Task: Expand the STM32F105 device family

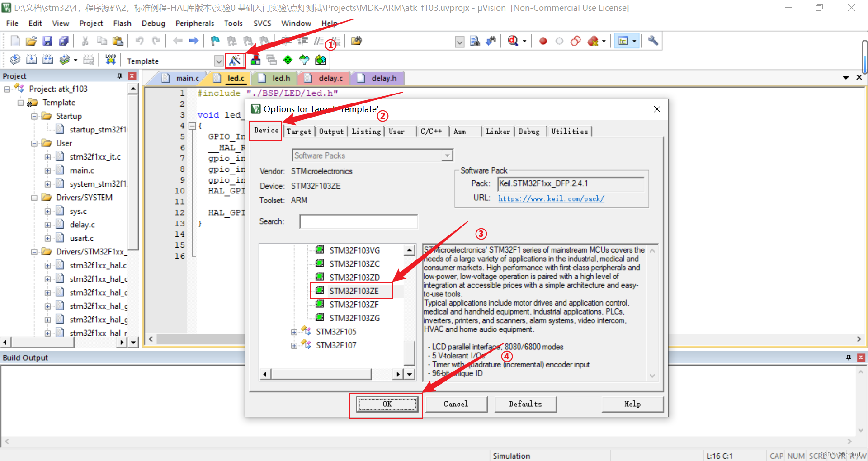Action: [x=294, y=332]
